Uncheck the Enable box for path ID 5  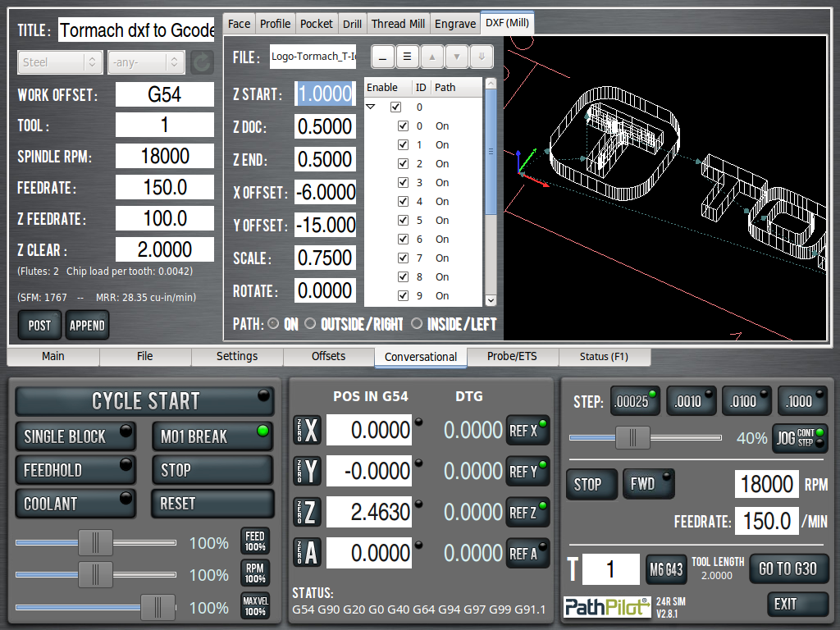click(x=402, y=220)
